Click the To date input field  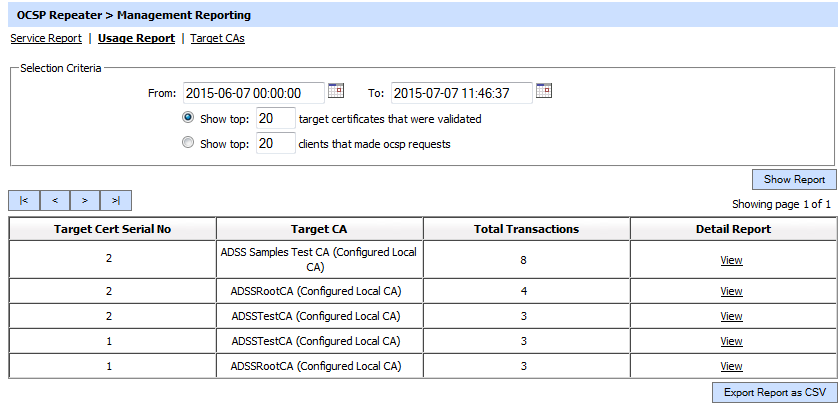point(461,93)
